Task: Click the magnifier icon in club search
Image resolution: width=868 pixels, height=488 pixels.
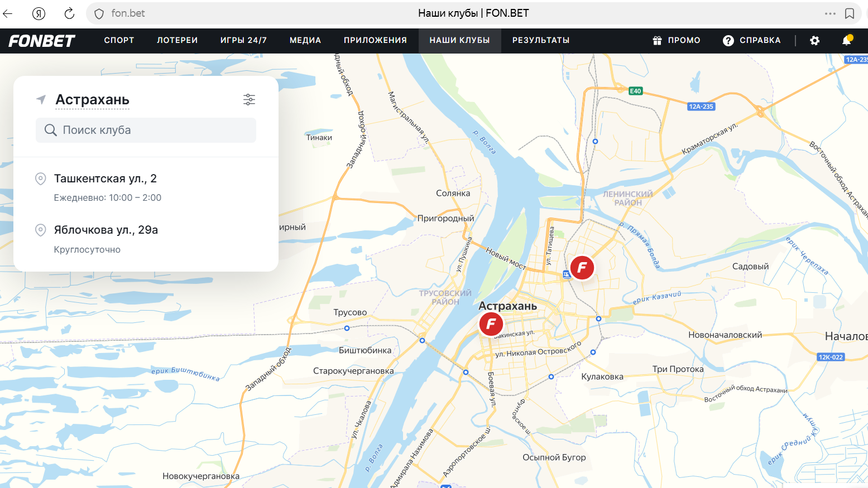Action: pos(50,130)
